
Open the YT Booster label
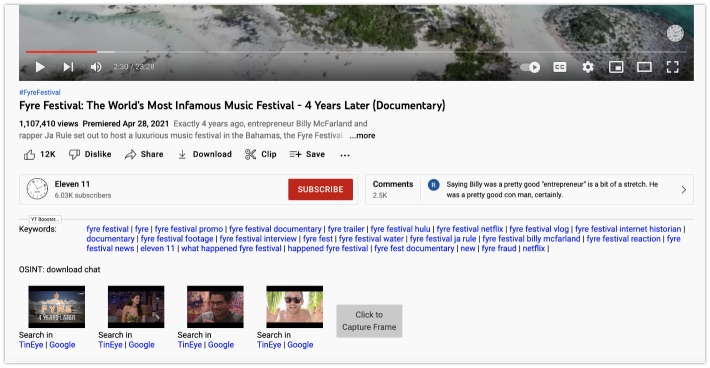tap(45, 219)
